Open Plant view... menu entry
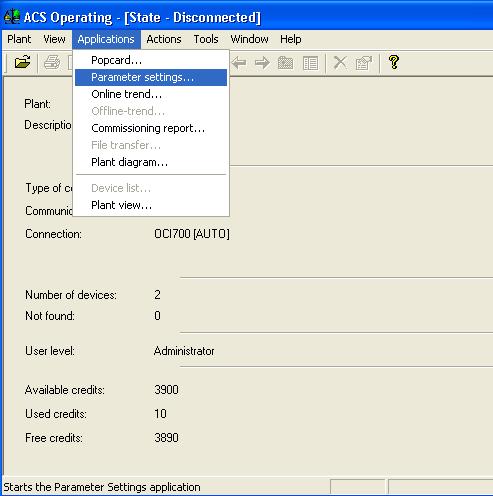 pos(151,205)
